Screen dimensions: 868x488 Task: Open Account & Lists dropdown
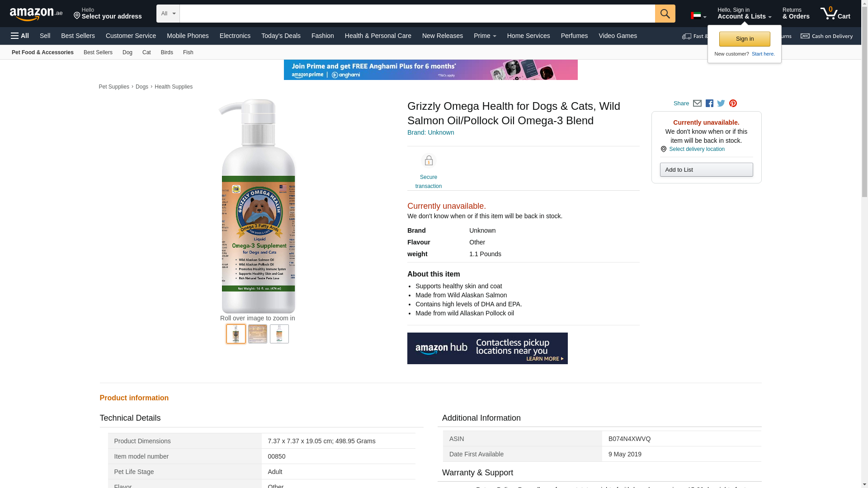tap(744, 14)
